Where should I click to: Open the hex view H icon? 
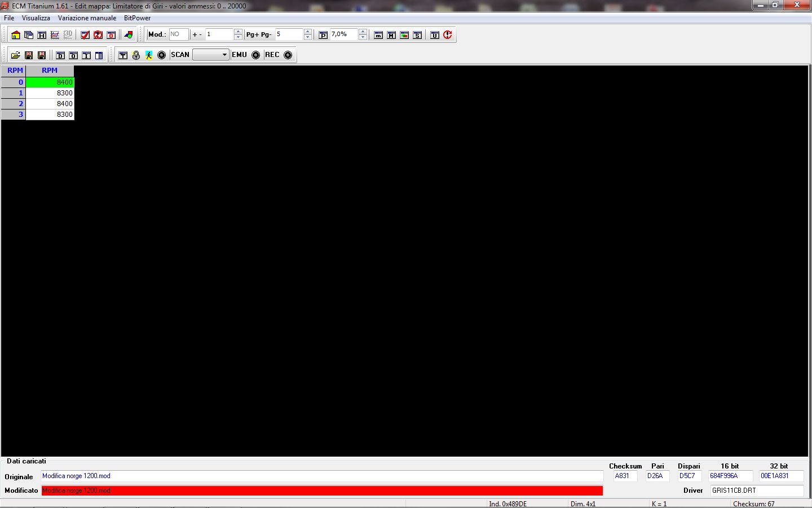coord(42,35)
